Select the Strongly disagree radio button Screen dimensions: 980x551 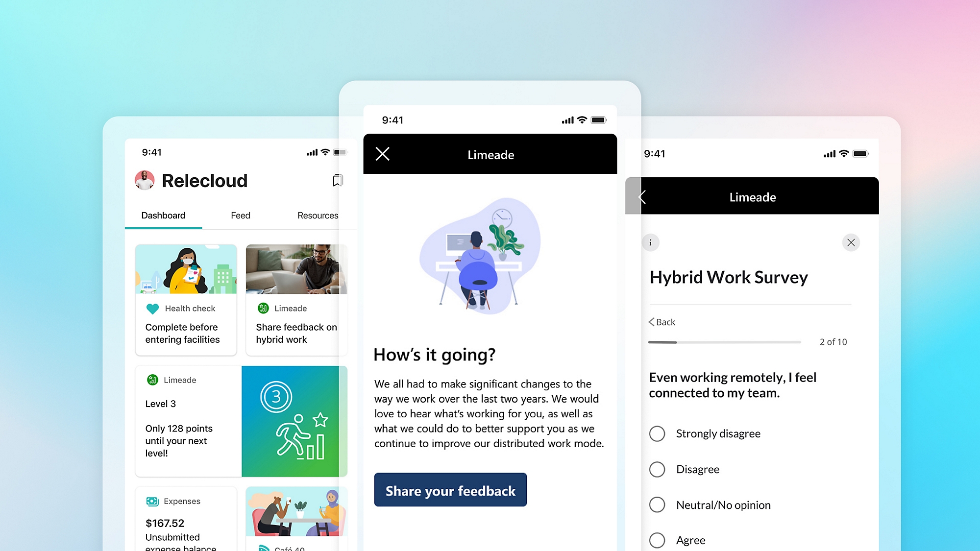tap(656, 432)
